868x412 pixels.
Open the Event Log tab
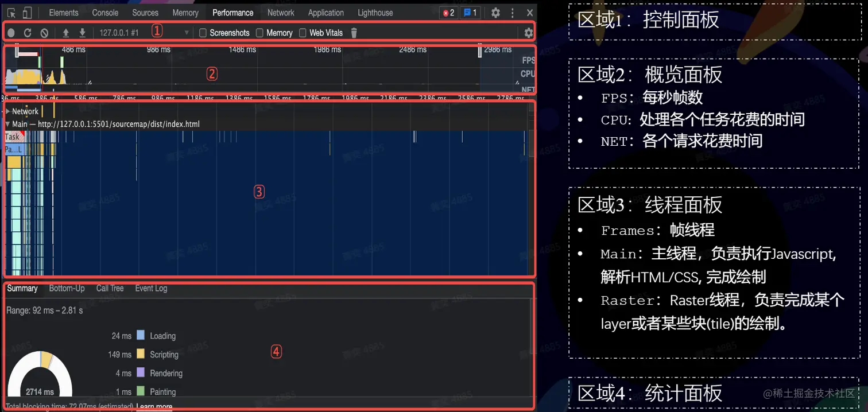pyautogui.click(x=151, y=288)
